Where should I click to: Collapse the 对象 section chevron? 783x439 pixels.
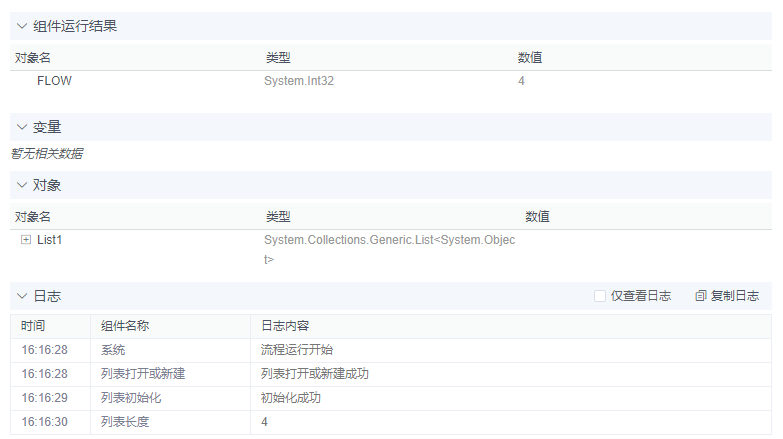coord(22,185)
